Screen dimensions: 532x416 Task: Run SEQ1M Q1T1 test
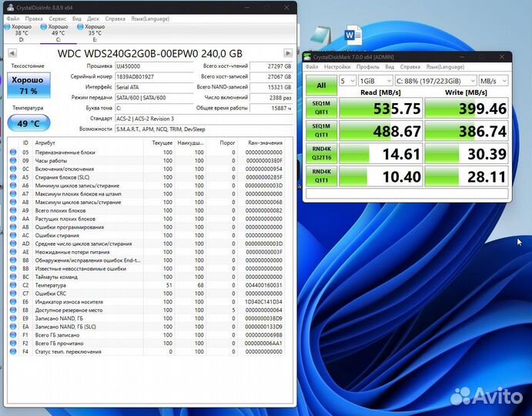(321, 130)
